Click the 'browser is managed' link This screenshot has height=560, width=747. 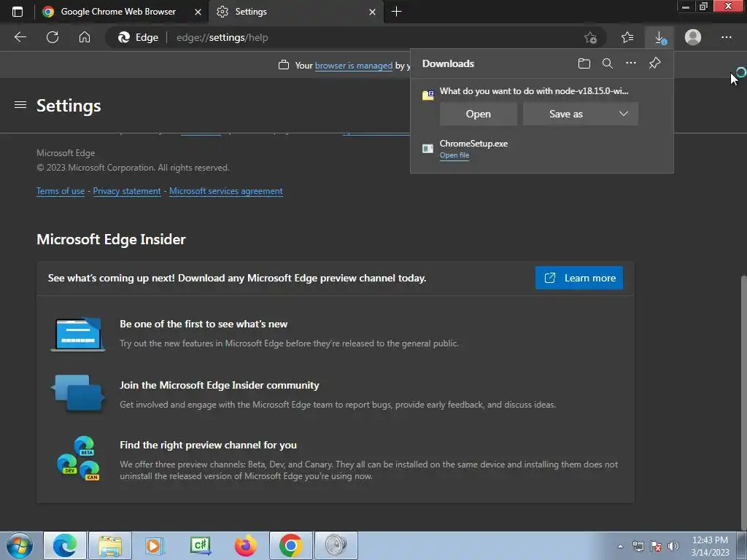354,66
